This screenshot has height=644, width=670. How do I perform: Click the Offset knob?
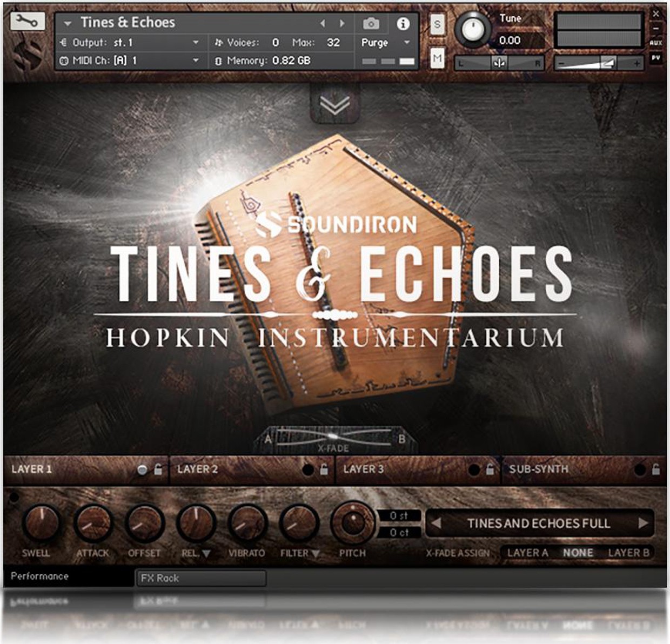coord(144,523)
